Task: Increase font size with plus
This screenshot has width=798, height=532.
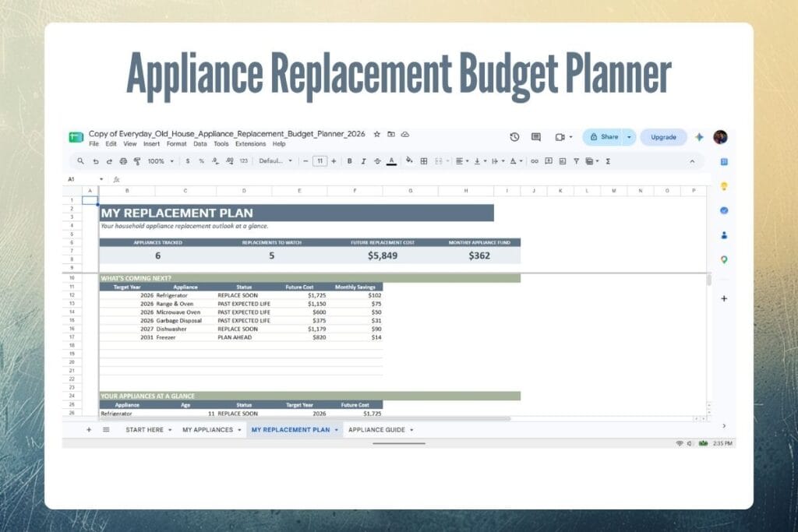Action: point(334,161)
